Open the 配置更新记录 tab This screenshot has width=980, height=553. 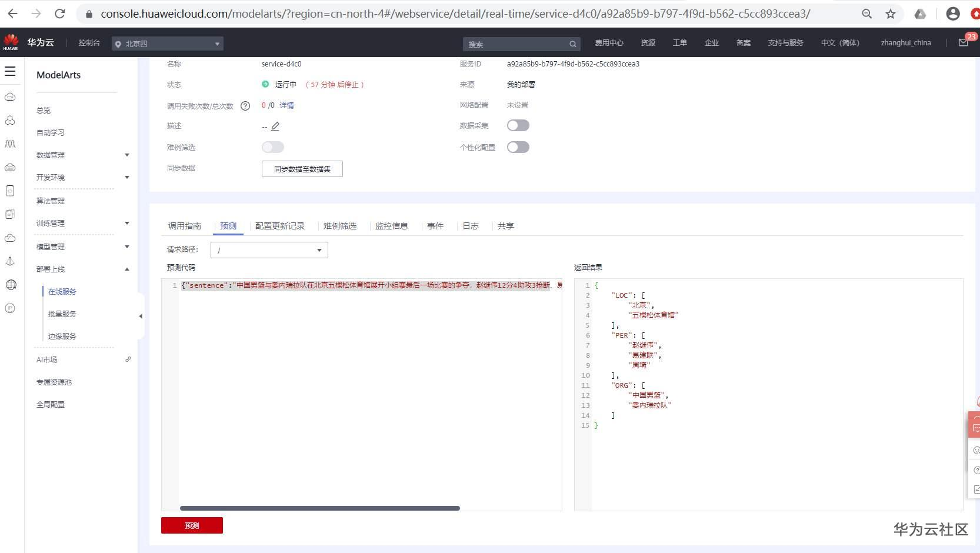(280, 226)
